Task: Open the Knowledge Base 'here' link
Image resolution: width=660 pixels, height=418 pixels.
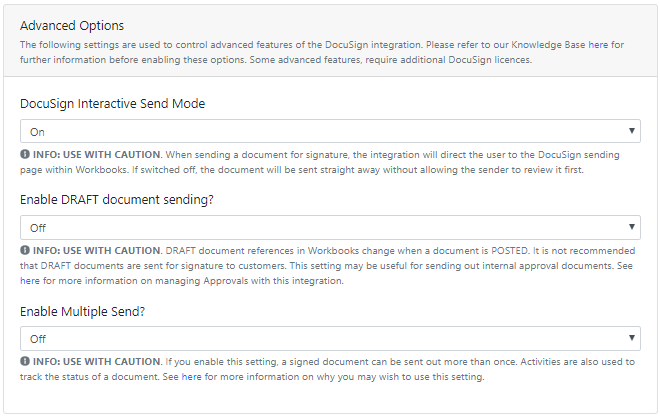Action: pos(598,45)
